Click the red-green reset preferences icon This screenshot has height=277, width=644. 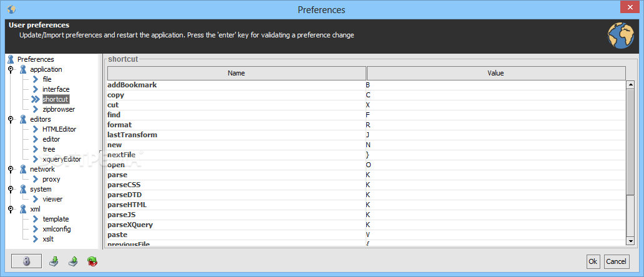click(x=92, y=261)
